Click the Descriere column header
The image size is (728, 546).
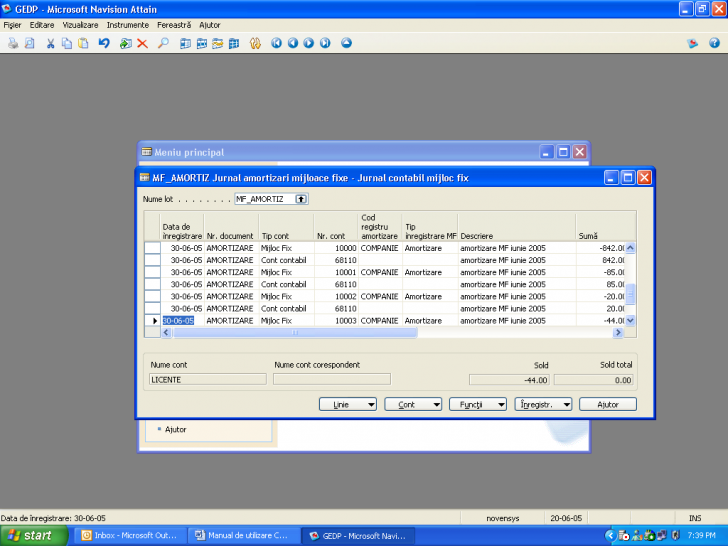tap(517, 227)
